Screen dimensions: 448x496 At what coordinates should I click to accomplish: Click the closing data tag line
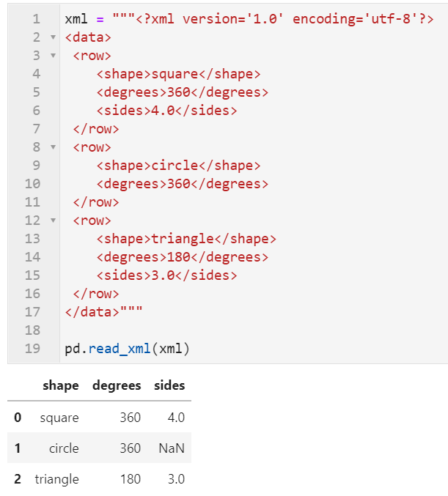pos(103,312)
